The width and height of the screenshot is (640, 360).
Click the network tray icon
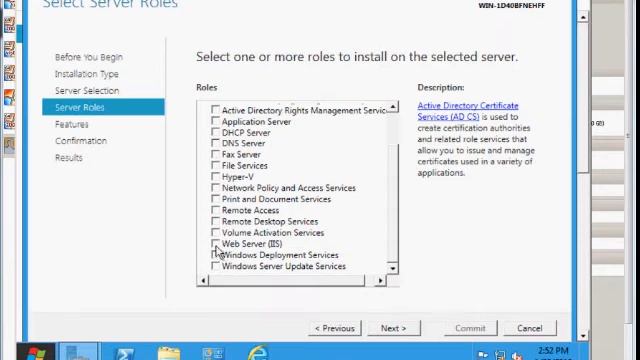[x=500, y=355]
